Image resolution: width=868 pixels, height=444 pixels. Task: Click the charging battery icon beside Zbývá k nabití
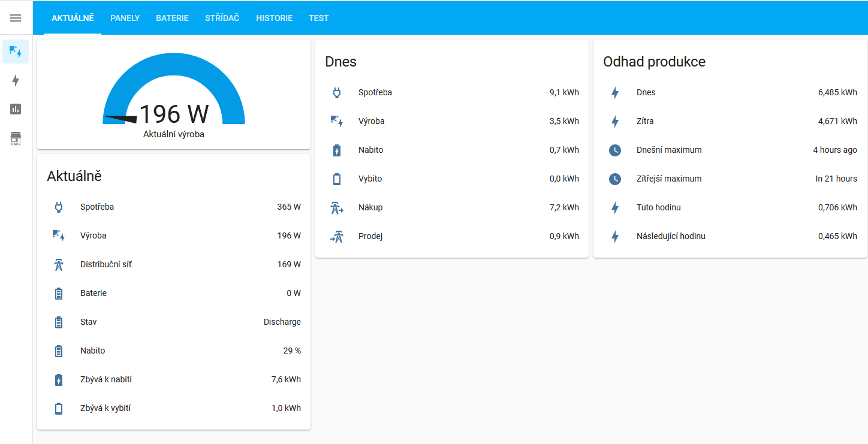(59, 380)
